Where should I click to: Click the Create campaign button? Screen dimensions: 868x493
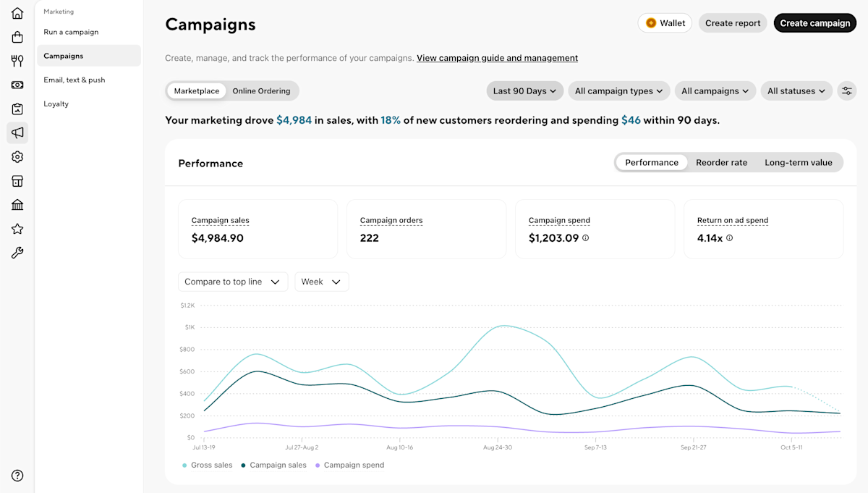click(815, 23)
